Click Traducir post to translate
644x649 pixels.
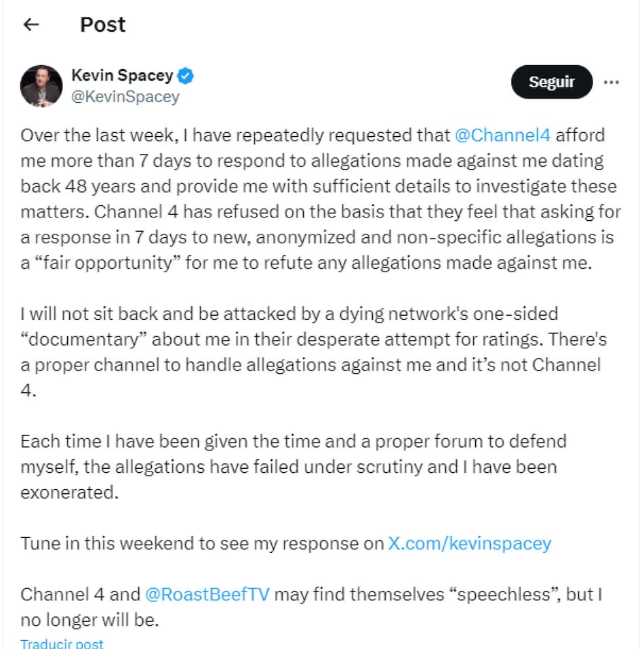point(62,643)
